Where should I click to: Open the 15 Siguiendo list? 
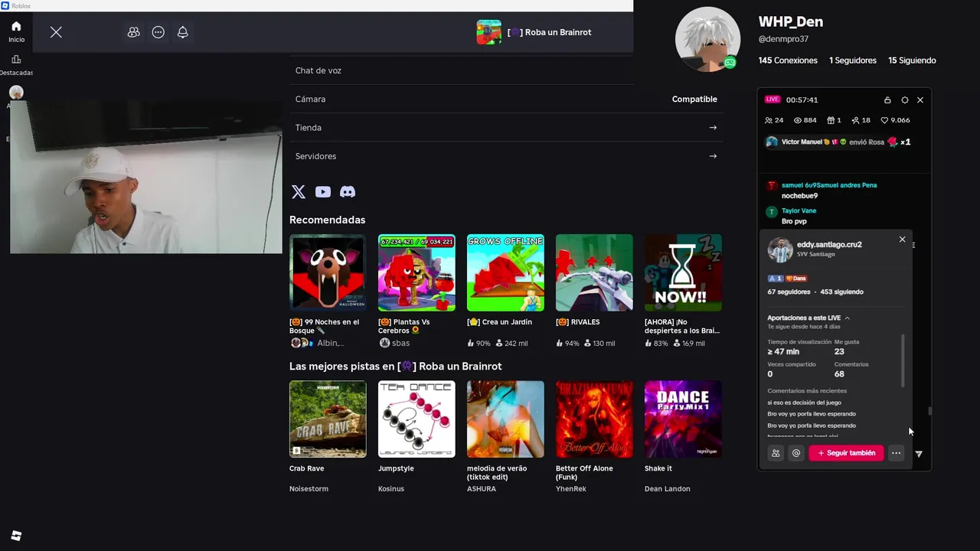point(912,60)
